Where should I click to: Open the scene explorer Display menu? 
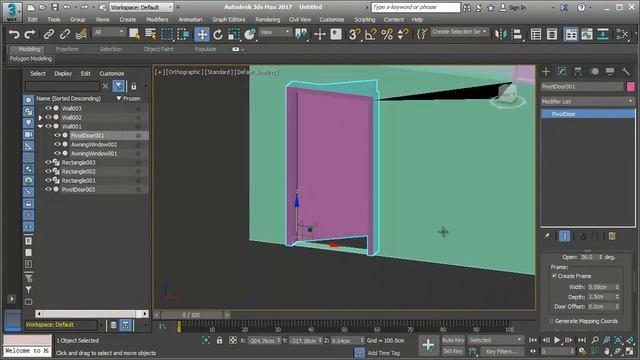63,73
